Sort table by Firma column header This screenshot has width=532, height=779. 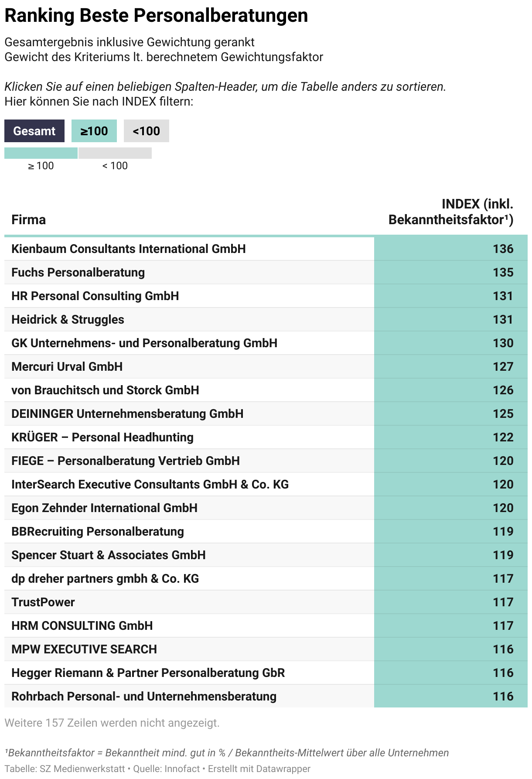click(x=29, y=219)
